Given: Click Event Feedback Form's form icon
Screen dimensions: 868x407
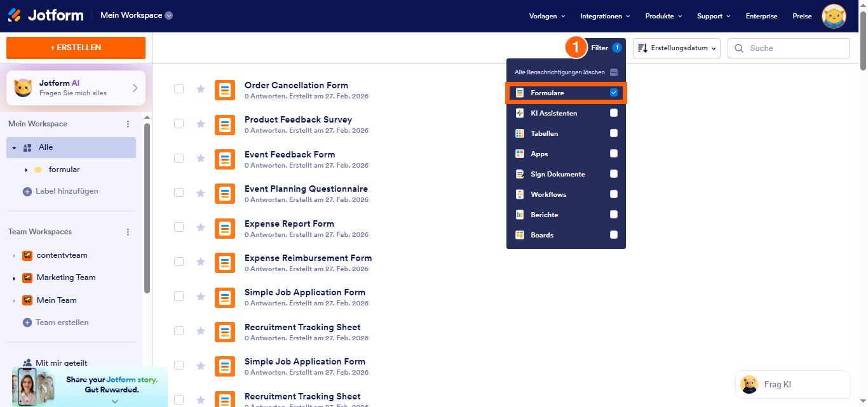Looking at the screenshot, I should 225,159.
